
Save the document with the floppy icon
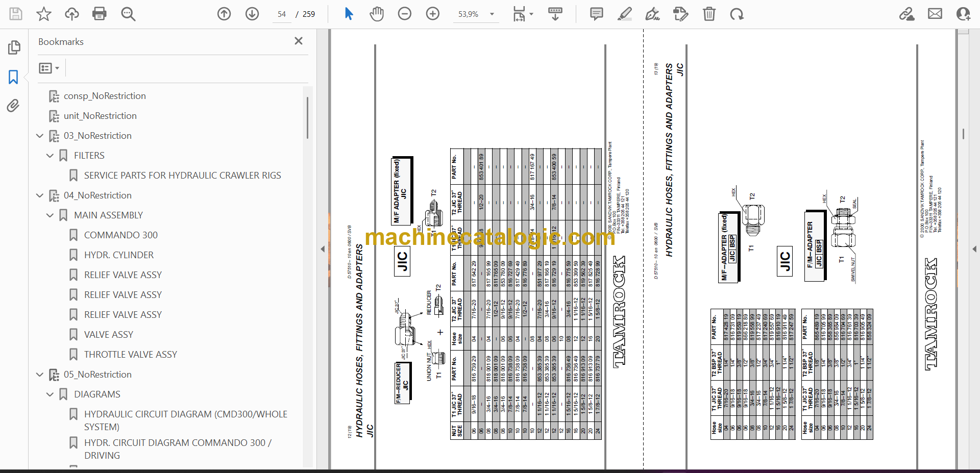click(16, 14)
